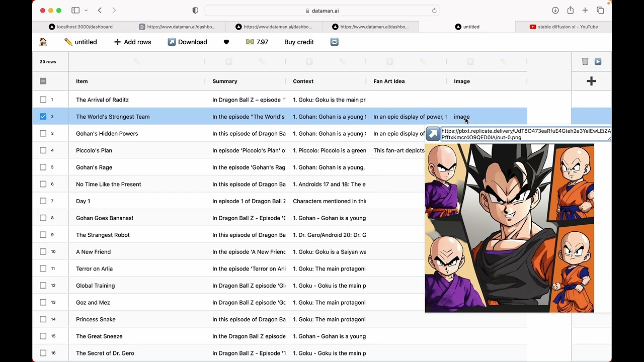This screenshot has height=362, width=644.
Task: Edit the Fan Art Idea column pencil icon
Action: [423, 61]
